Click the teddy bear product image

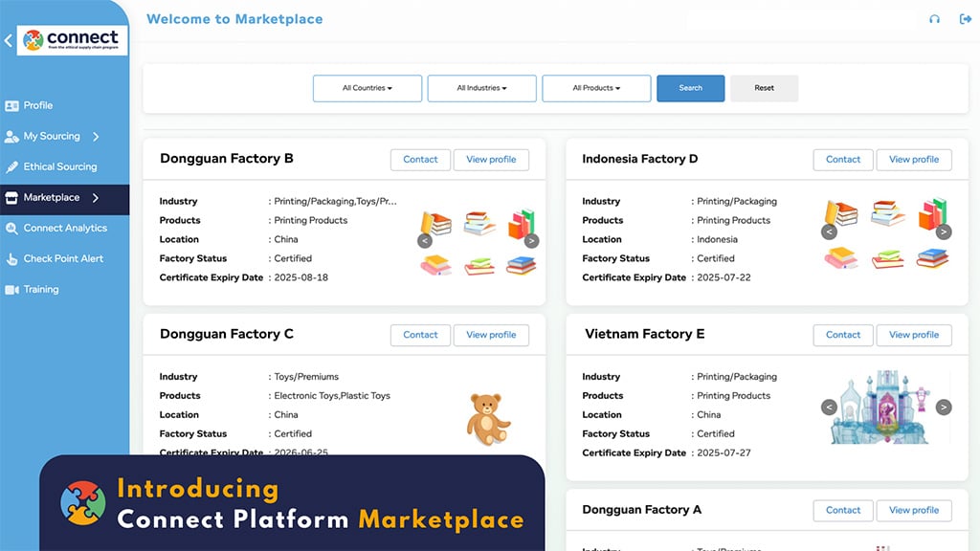pyautogui.click(x=488, y=419)
